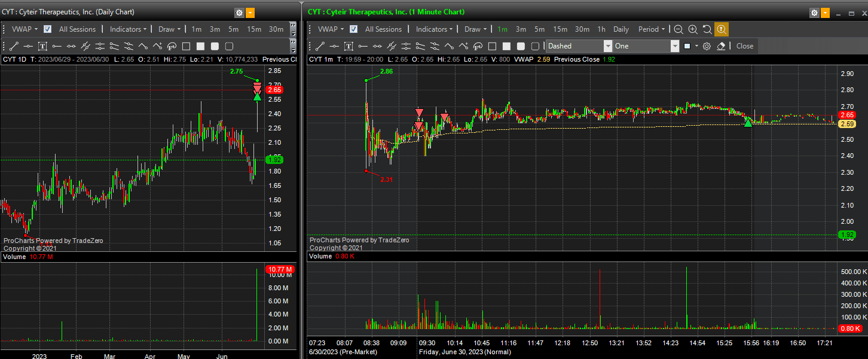Screen dimensions: 868x359
Task: Select the eraser tool in drawing toolbar
Action: coord(721,46)
